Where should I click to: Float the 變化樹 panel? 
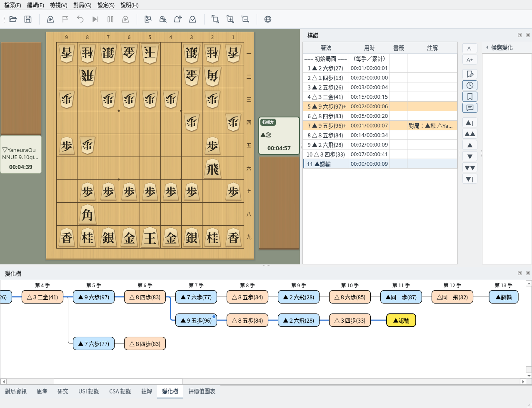coord(520,273)
